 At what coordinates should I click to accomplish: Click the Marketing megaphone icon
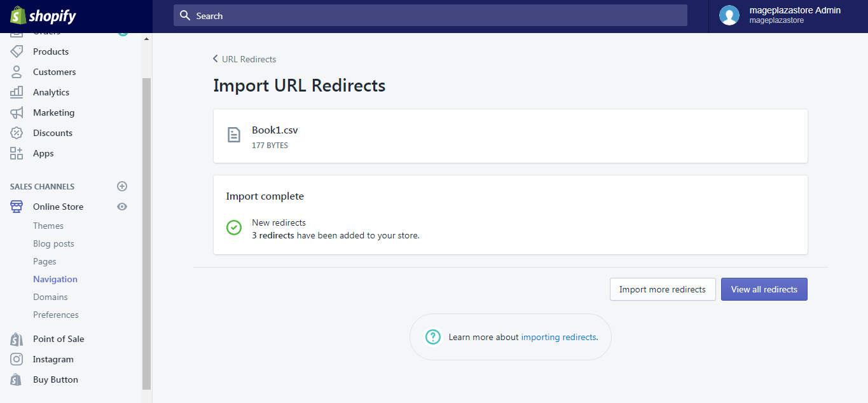tap(17, 113)
